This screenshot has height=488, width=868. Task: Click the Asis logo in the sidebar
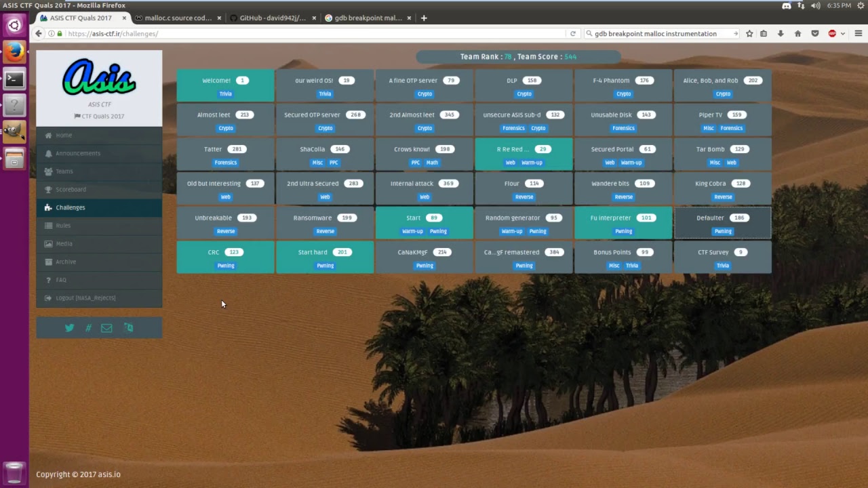tap(99, 77)
